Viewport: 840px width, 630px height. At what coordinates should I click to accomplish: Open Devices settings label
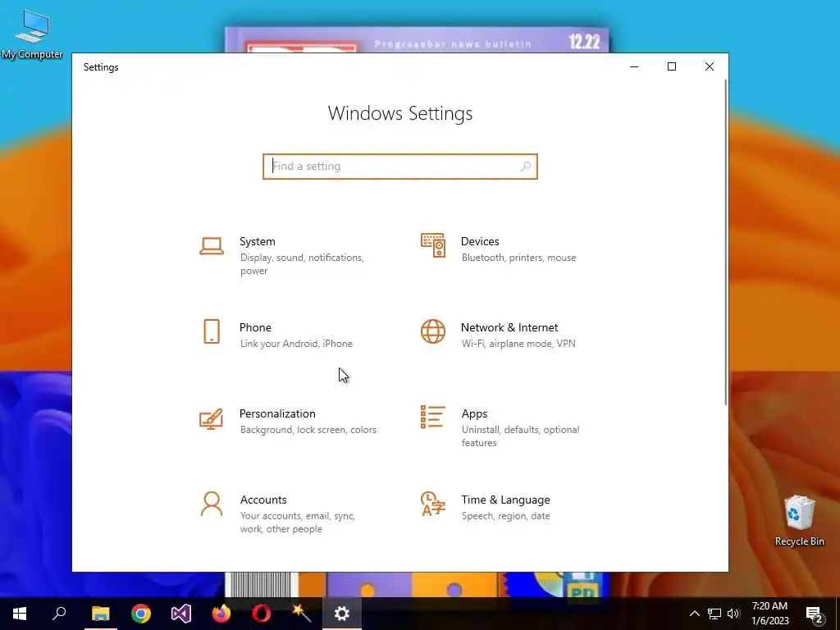point(480,242)
